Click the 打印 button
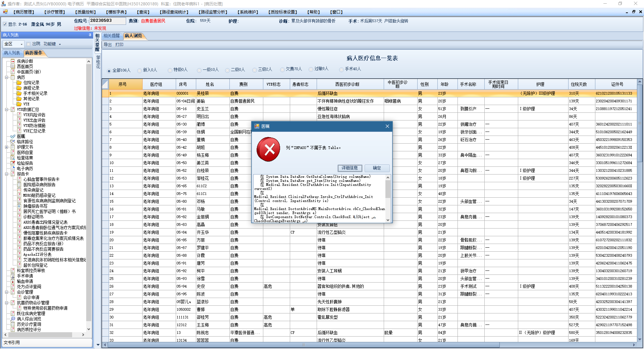Image resolution: width=644 pixels, height=349 pixels. coord(119,45)
